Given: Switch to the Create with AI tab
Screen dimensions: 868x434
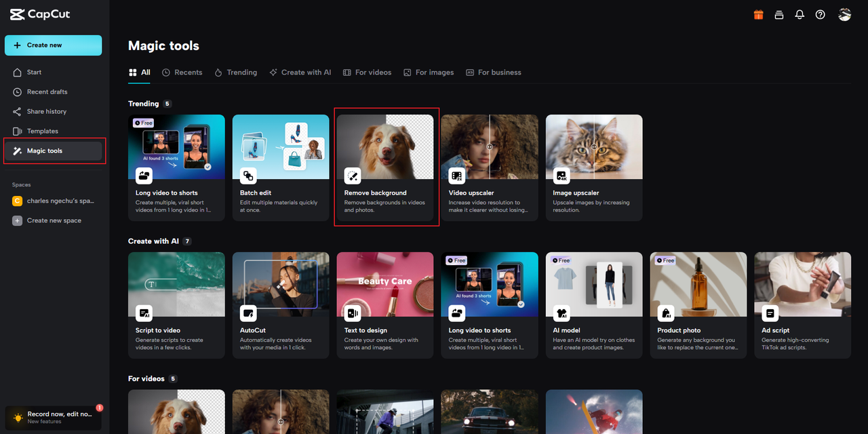Looking at the screenshot, I should tap(300, 73).
